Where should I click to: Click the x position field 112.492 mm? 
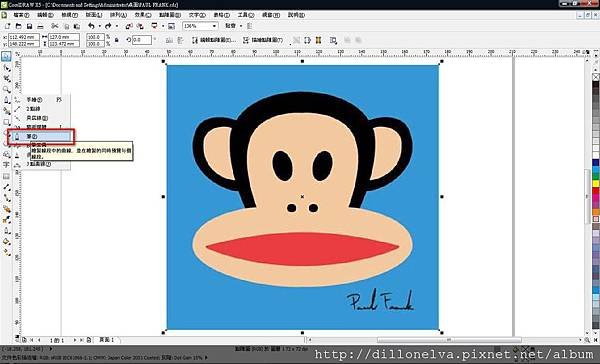(x=24, y=37)
